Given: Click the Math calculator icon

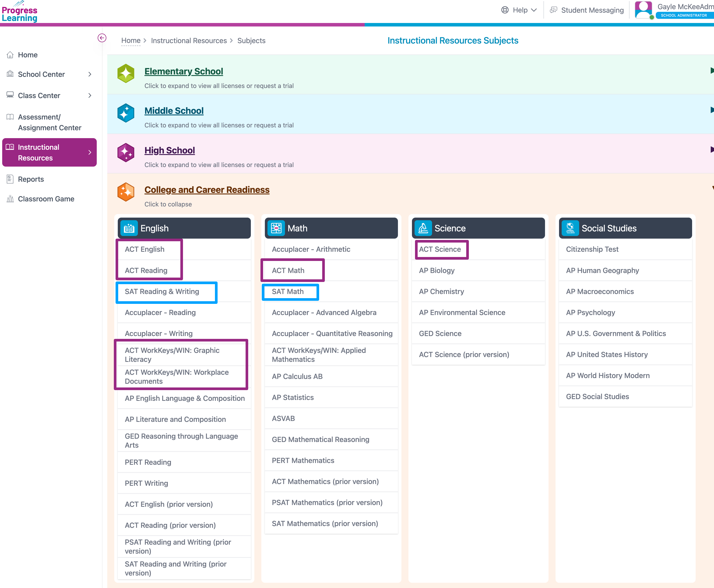Looking at the screenshot, I should pos(276,228).
